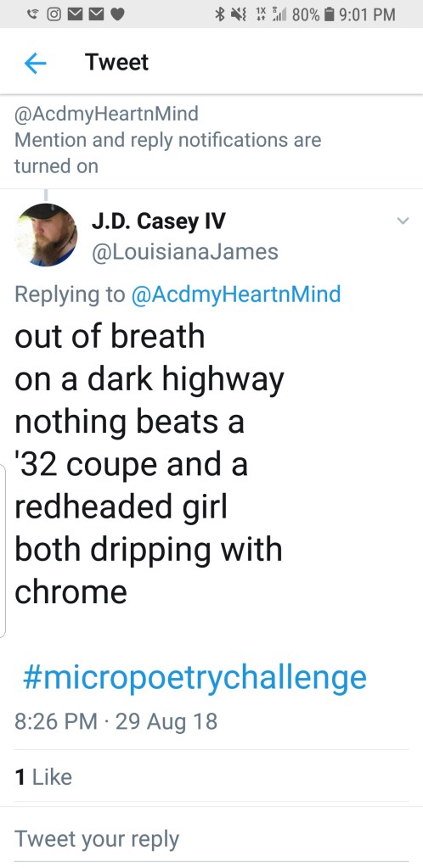
Task: Tap the Tweet your reply field
Action: coord(211,838)
